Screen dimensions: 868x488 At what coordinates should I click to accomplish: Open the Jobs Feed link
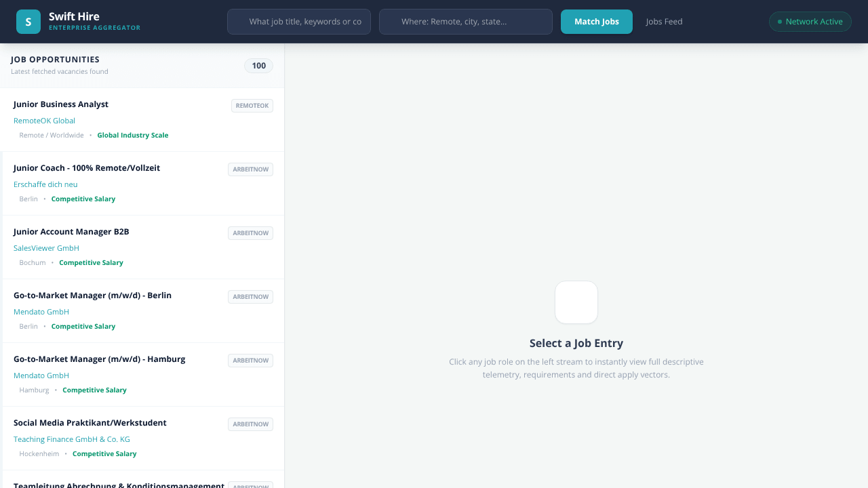click(x=664, y=22)
